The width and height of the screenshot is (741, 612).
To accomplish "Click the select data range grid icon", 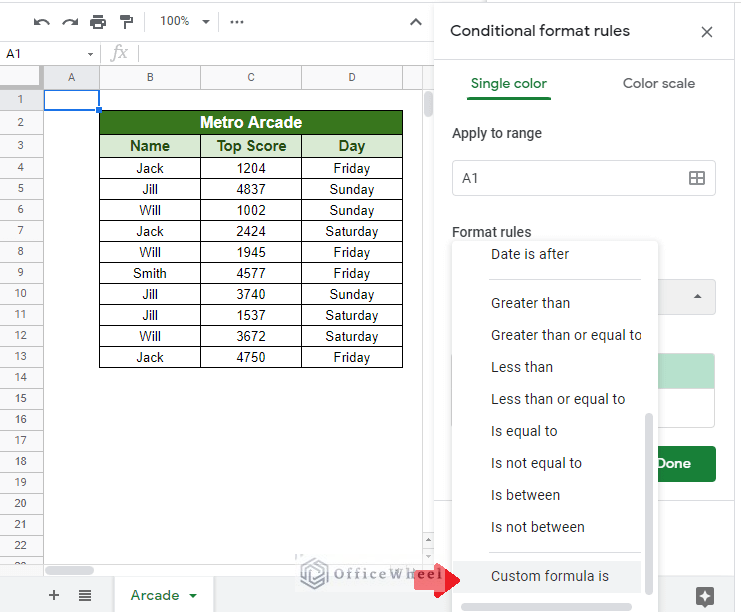I will click(697, 178).
